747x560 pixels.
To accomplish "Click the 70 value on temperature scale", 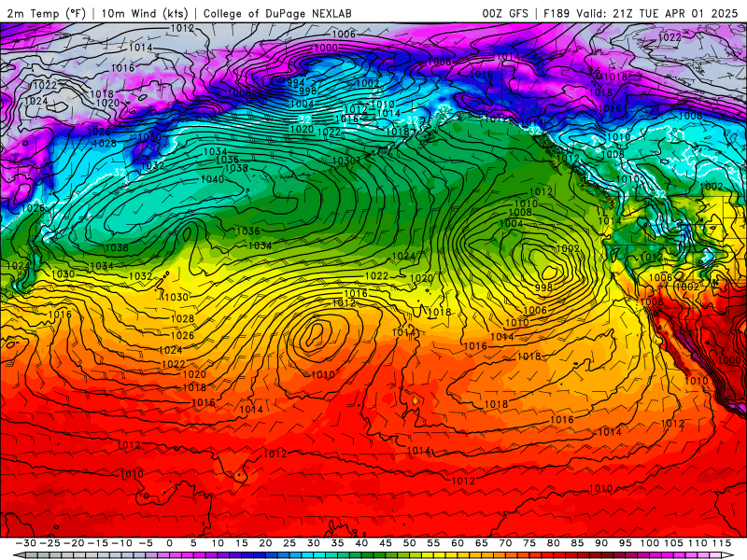I will (505, 543).
